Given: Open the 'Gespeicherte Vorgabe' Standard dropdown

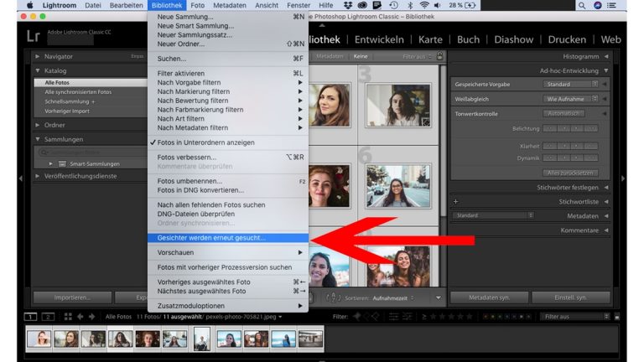Looking at the screenshot, I should 570,85.
